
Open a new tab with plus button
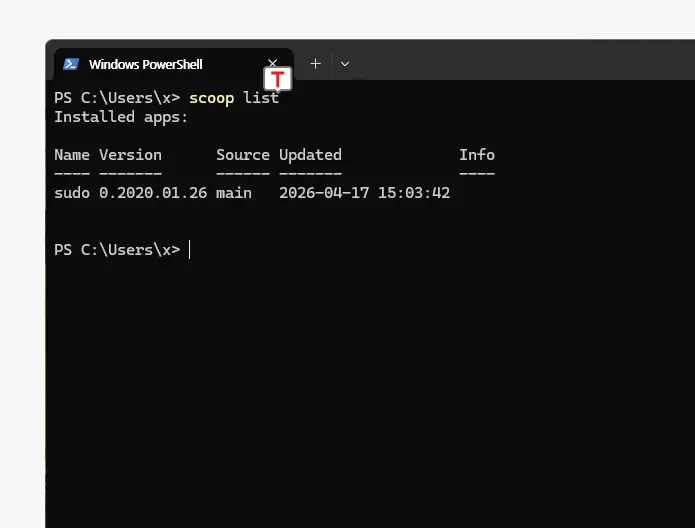pyautogui.click(x=315, y=63)
